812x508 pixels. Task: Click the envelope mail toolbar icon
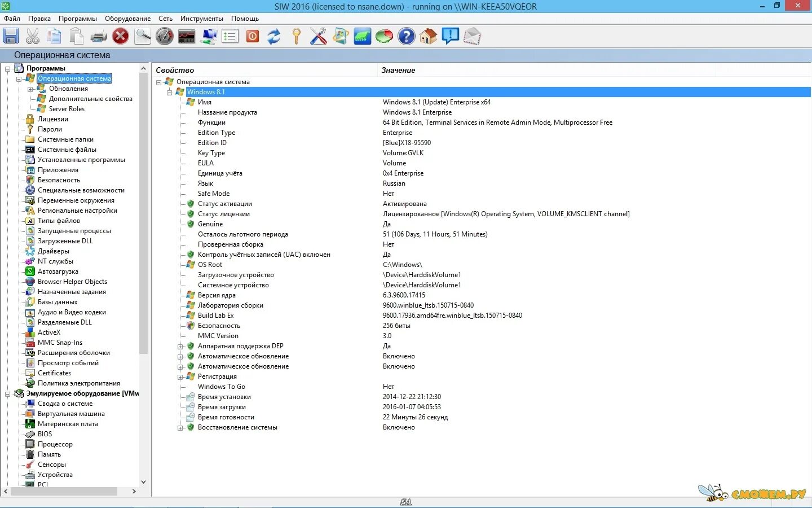[x=473, y=36]
